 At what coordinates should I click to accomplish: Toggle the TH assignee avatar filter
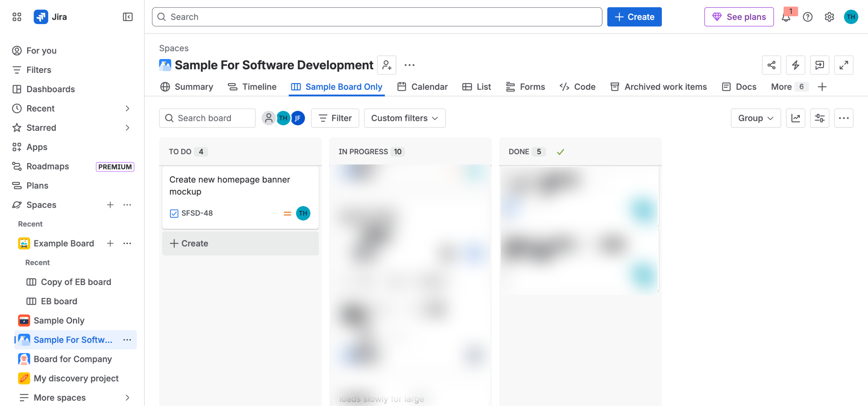coord(283,118)
